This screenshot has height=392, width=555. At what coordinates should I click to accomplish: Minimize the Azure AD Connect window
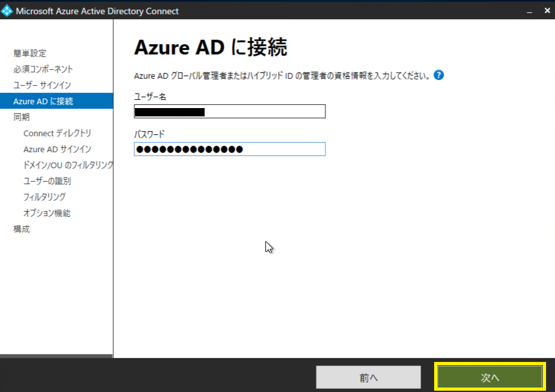coord(529,12)
